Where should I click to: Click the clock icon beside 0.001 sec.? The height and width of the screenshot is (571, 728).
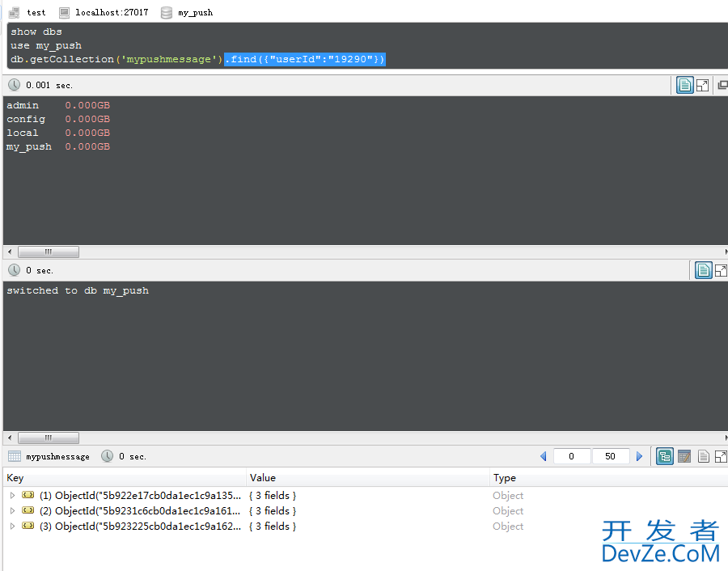15,85
